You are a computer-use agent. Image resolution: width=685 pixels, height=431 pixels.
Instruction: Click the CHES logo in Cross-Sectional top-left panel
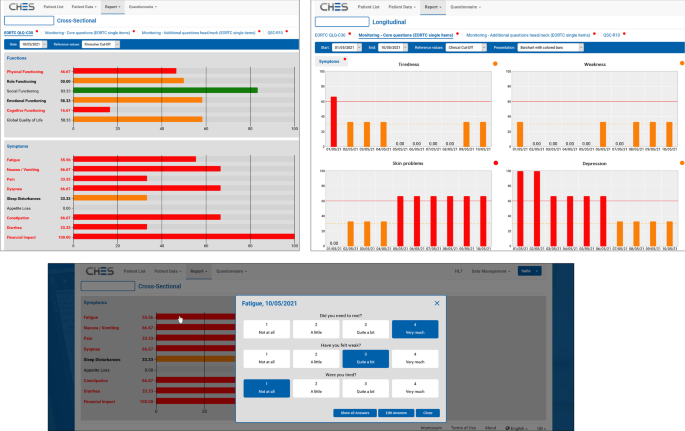(x=21, y=7)
